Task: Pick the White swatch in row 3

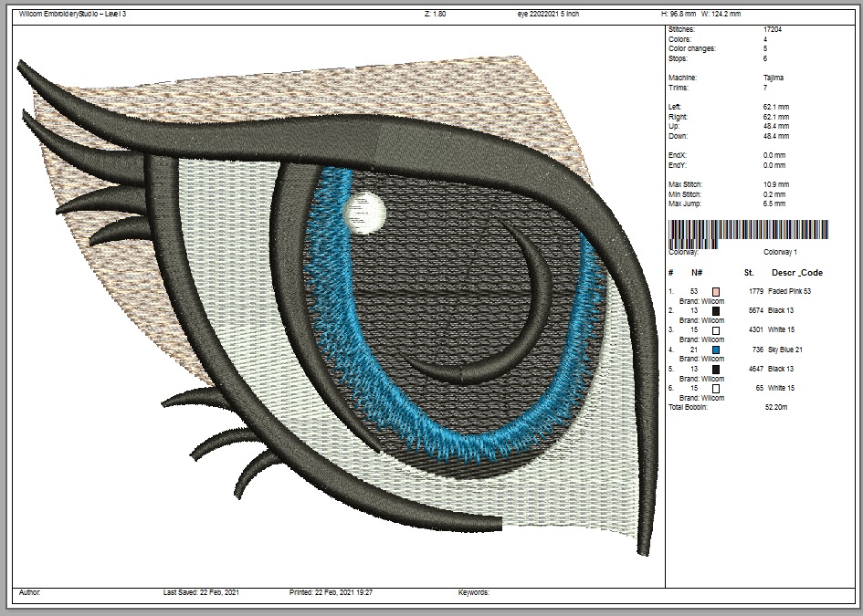Action: (x=716, y=330)
